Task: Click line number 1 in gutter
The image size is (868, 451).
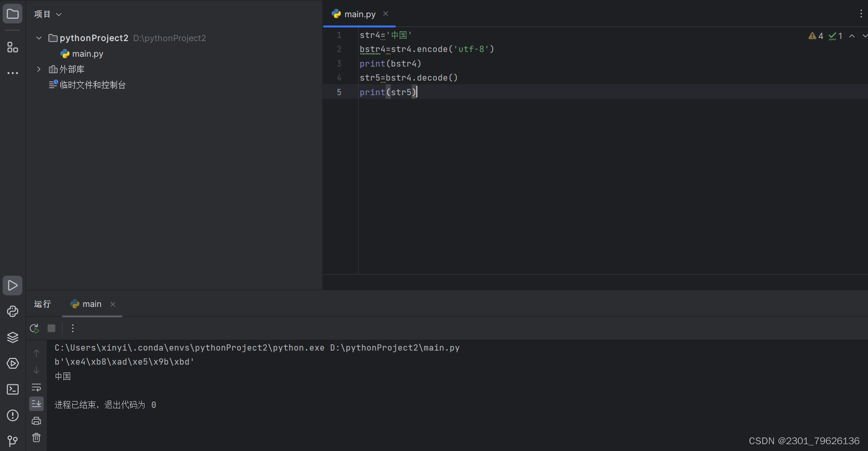Action: click(339, 35)
